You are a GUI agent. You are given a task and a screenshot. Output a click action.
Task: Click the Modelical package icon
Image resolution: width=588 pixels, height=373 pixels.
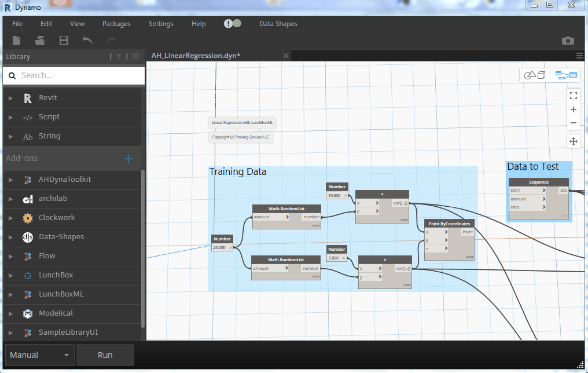pos(28,314)
